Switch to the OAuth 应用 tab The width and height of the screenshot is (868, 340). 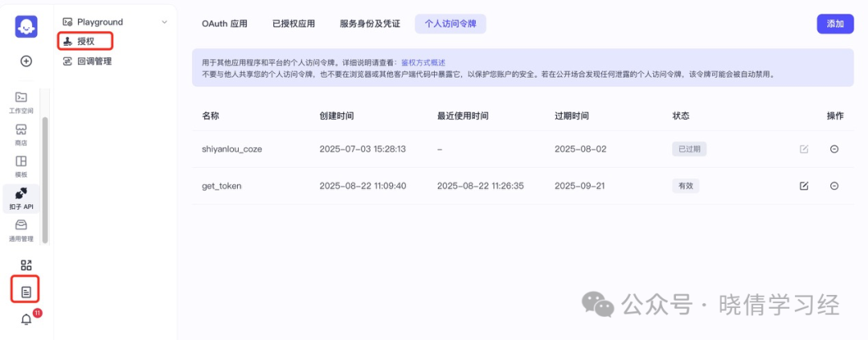[224, 24]
